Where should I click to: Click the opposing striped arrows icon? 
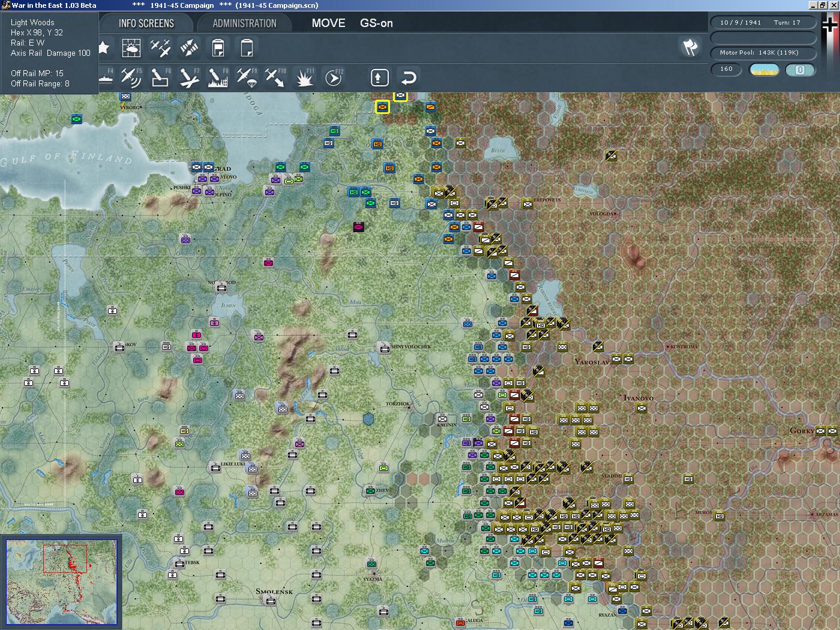tap(189, 47)
